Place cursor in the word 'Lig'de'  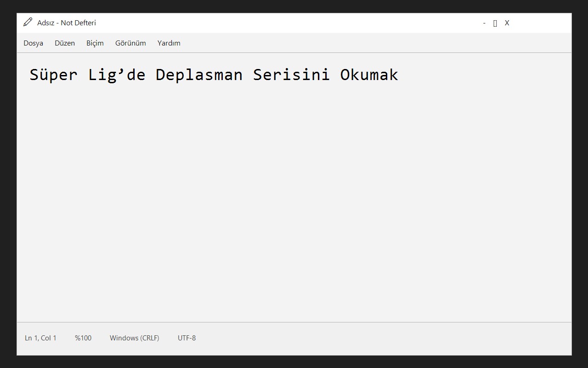(x=117, y=75)
